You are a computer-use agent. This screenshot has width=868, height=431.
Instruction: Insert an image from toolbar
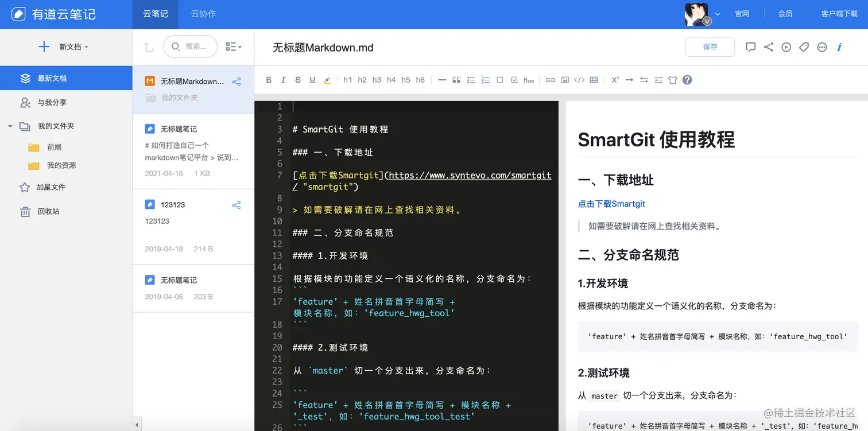click(565, 80)
